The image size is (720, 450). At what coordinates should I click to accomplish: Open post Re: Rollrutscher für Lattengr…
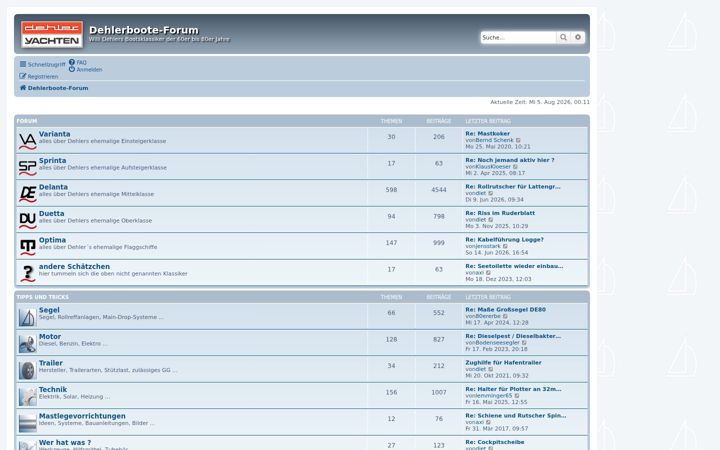pos(513,187)
